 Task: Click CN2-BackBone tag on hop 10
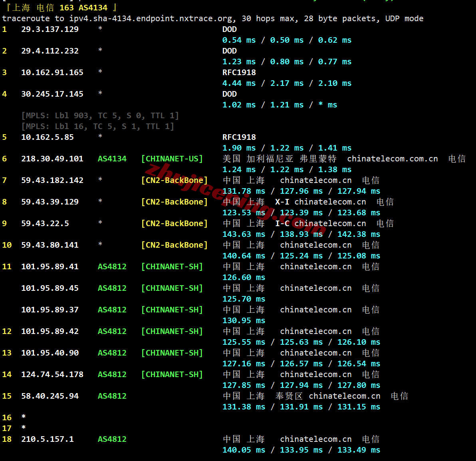pyautogui.click(x=174, y=245)
